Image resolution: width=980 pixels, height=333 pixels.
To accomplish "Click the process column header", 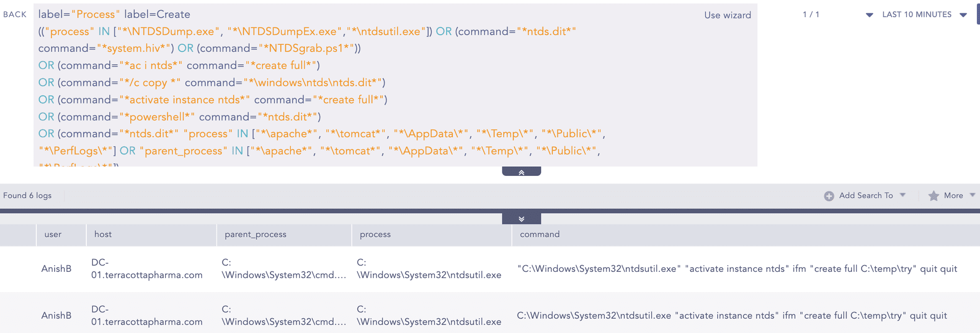I will tap(375, 234).
